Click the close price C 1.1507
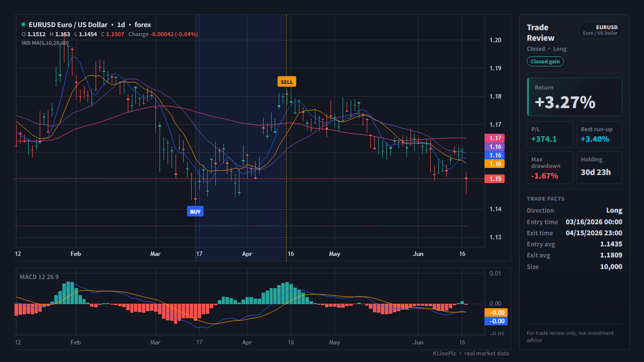644x362 pixels. (113, 34)
